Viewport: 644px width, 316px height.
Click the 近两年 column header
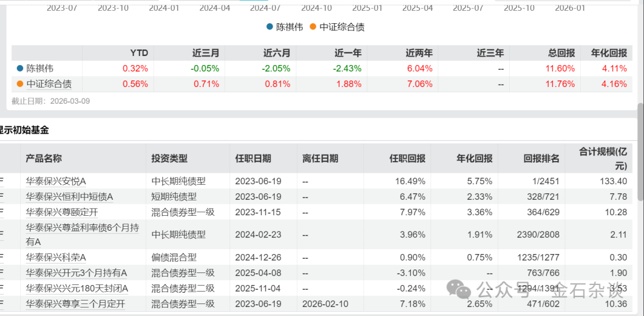coord(419,53)
